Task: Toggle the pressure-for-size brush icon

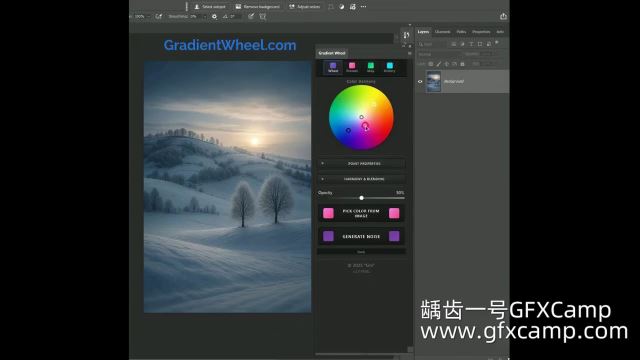Action: pyautogui.click(x=251, y=16)
